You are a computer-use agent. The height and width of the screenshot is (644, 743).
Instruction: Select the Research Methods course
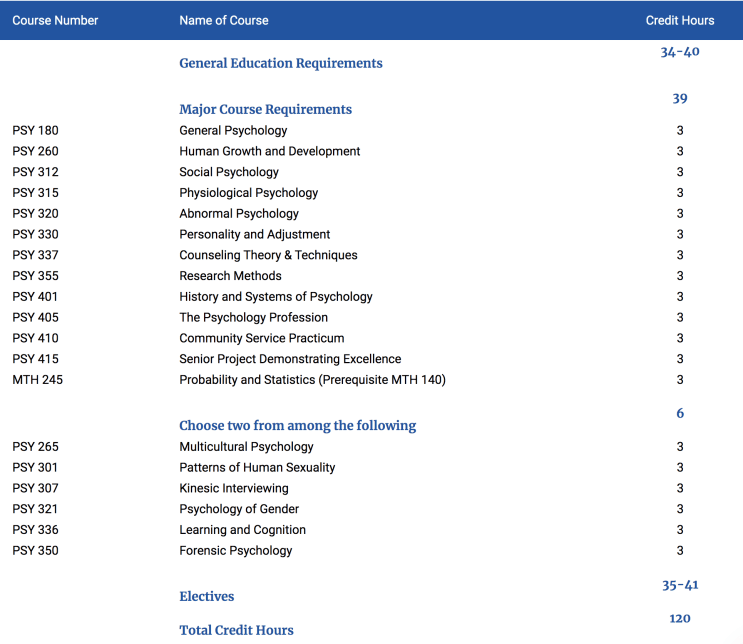click(230, 276)
